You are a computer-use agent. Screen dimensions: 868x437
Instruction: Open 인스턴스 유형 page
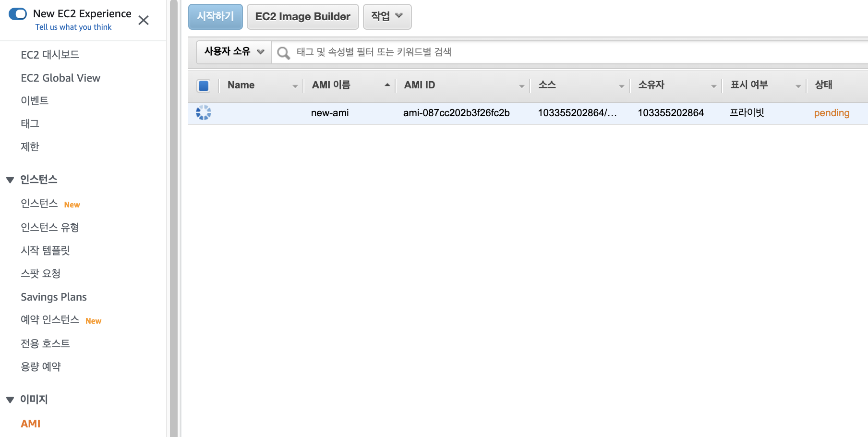pyautogui.click(x=50, y=227)
